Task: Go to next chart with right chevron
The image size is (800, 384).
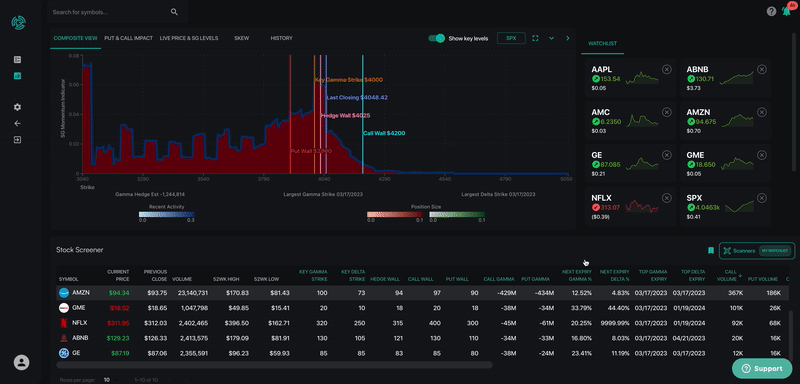Action: click(x=568, y=38)
